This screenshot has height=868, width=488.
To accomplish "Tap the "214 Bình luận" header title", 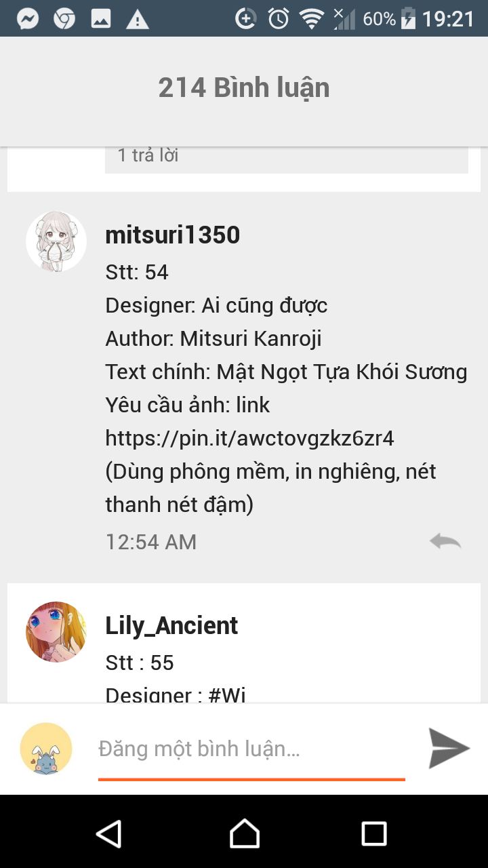I will (244, 87).
